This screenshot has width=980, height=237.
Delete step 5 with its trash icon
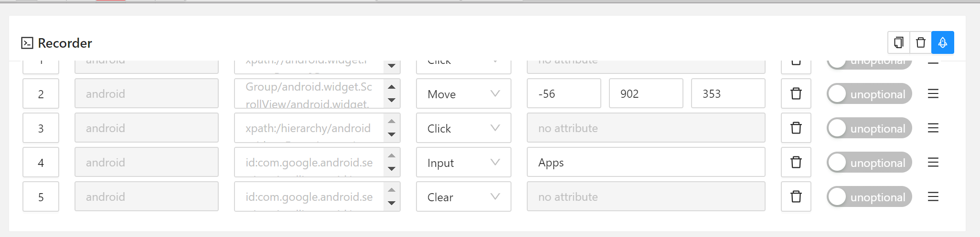click(x=796, y=197)
